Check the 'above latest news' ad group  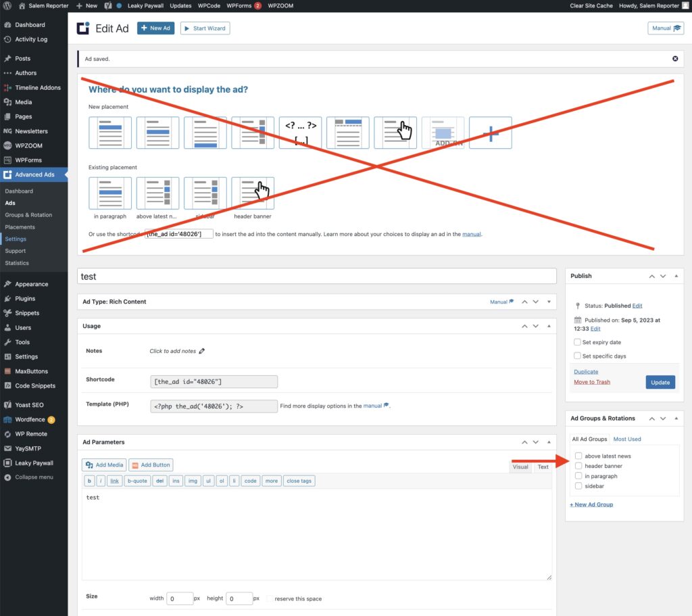click(x=578, y=456)
